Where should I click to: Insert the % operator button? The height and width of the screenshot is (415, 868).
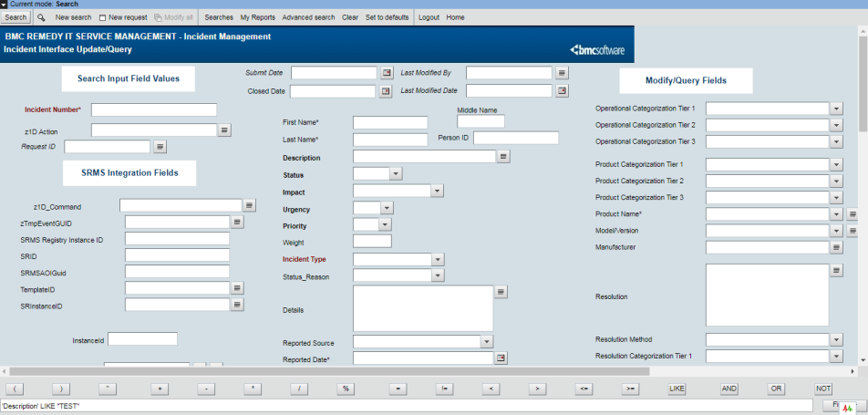tap(346, 389)
